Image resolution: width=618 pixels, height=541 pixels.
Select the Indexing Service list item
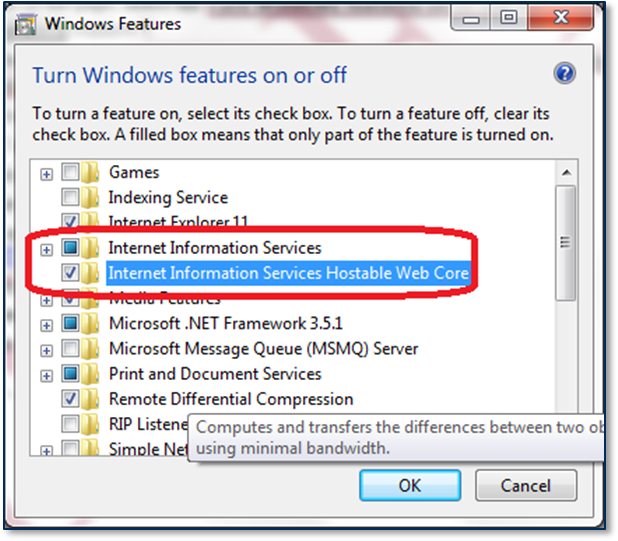[168, 197]
